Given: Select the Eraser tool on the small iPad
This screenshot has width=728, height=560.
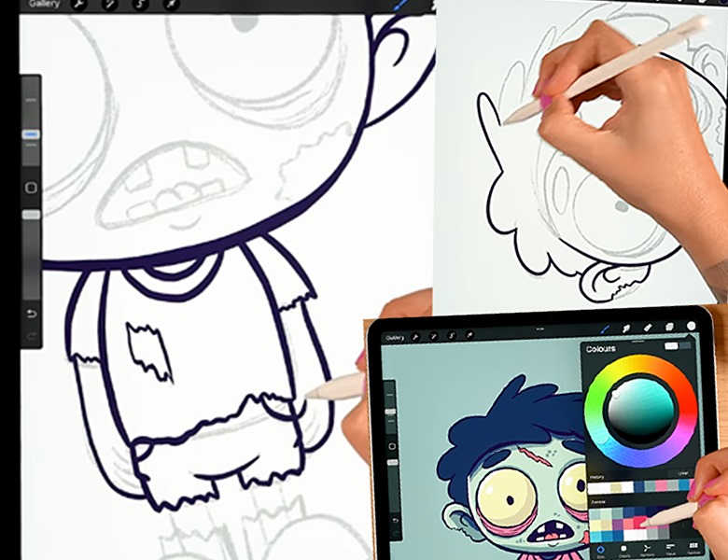Looking at the screenshot, I should click(x=649, y=329).
